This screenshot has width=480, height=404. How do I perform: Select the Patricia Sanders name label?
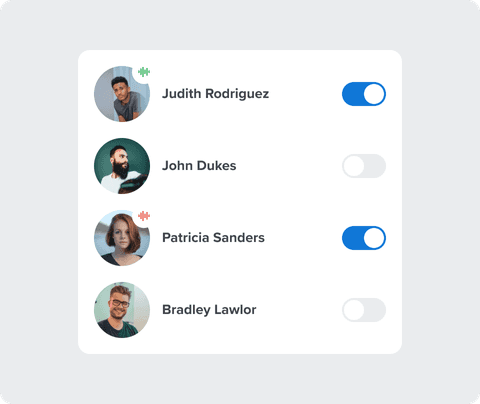pos(213,238)
